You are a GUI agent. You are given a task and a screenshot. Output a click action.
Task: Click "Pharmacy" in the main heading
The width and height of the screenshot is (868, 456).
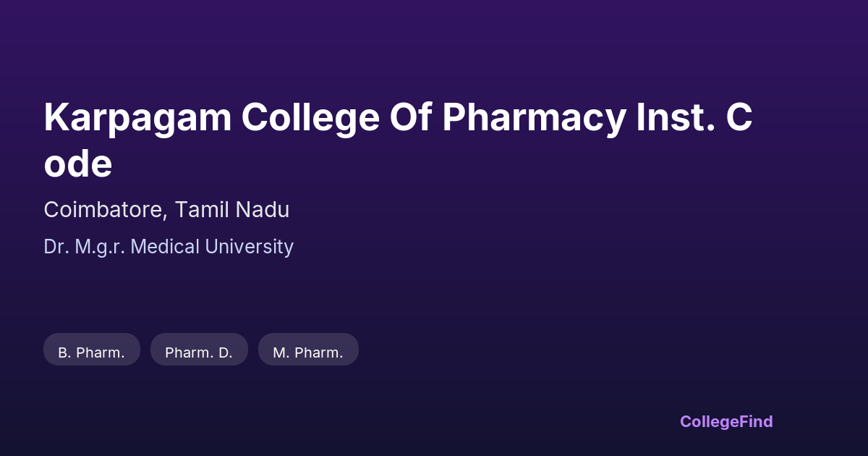(x=533, y=118)
